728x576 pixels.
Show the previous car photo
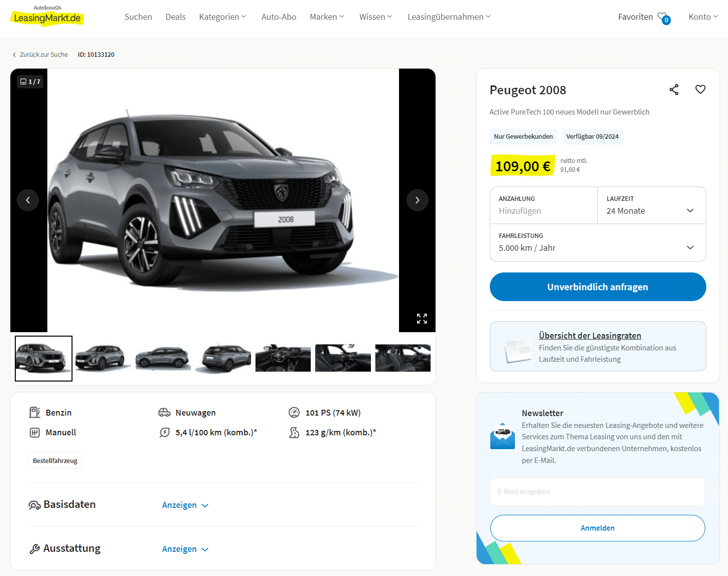pyautogui.click(x=28, y=200)
